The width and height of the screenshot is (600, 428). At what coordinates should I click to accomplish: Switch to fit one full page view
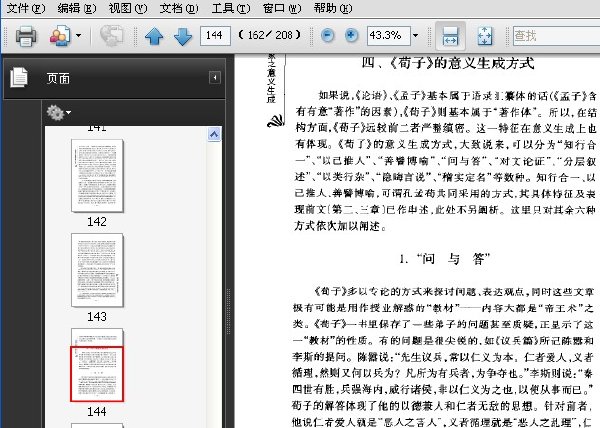[485, 36]
